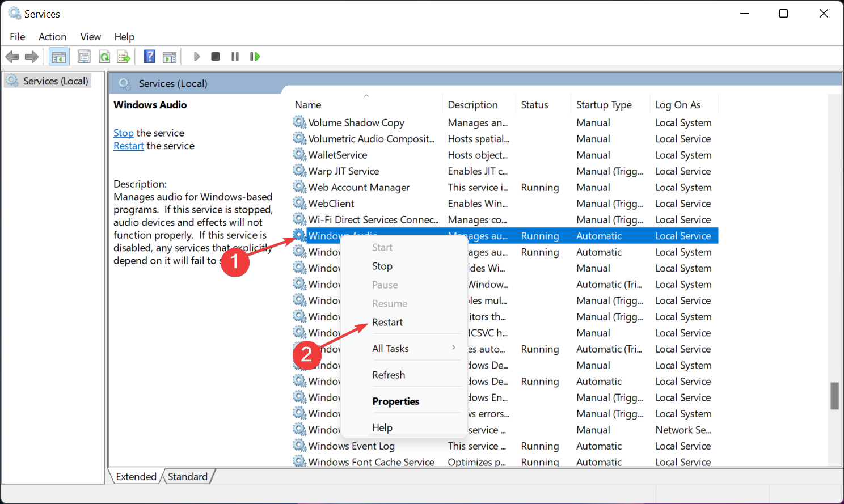Sort by the Startup Type column header
The image size is (844, 504).
pos(610,105)
